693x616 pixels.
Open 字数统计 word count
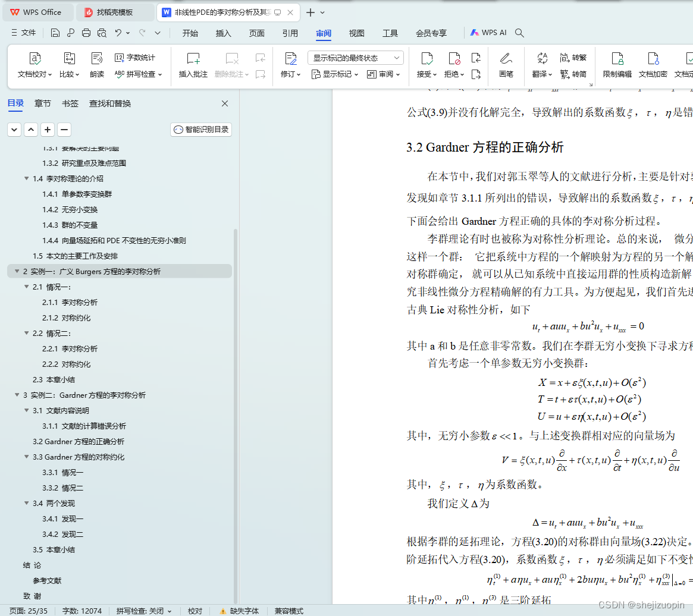tap(135, 58)
